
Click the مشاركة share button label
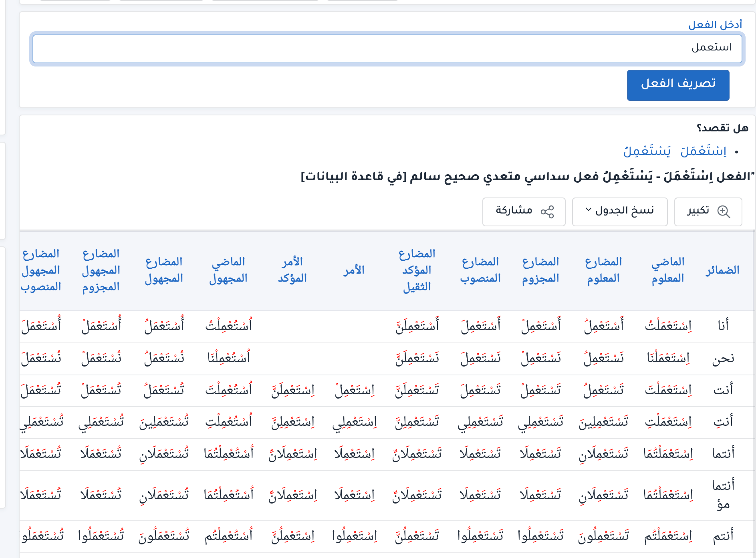pos(514,210)
